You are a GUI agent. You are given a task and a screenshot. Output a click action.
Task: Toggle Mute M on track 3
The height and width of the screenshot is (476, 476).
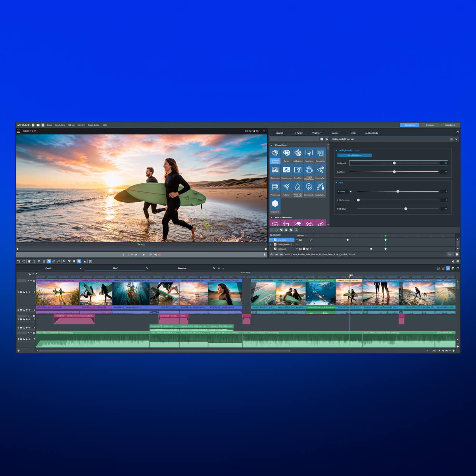point(20,319)
